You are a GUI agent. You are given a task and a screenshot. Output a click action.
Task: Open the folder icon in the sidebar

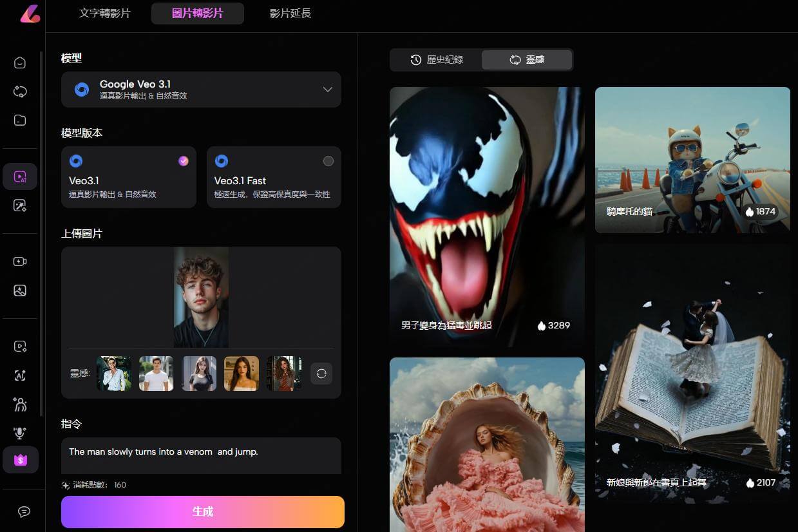coord(20,120)
